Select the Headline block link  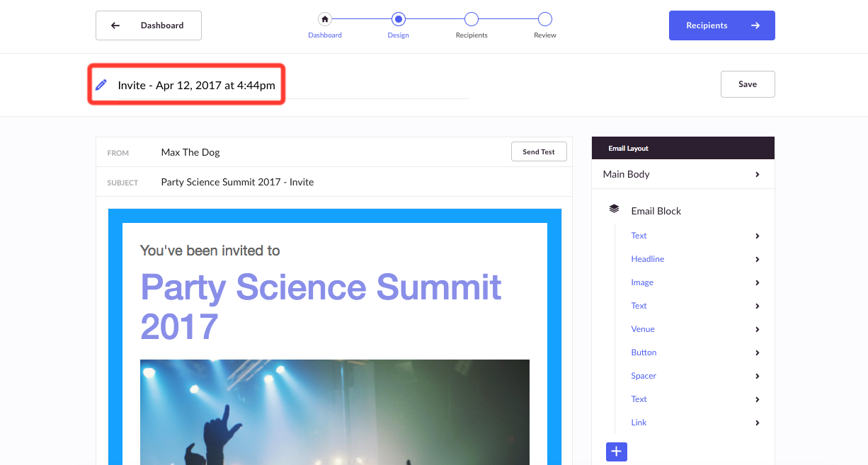pyautogui.click(x=648, y=259)
